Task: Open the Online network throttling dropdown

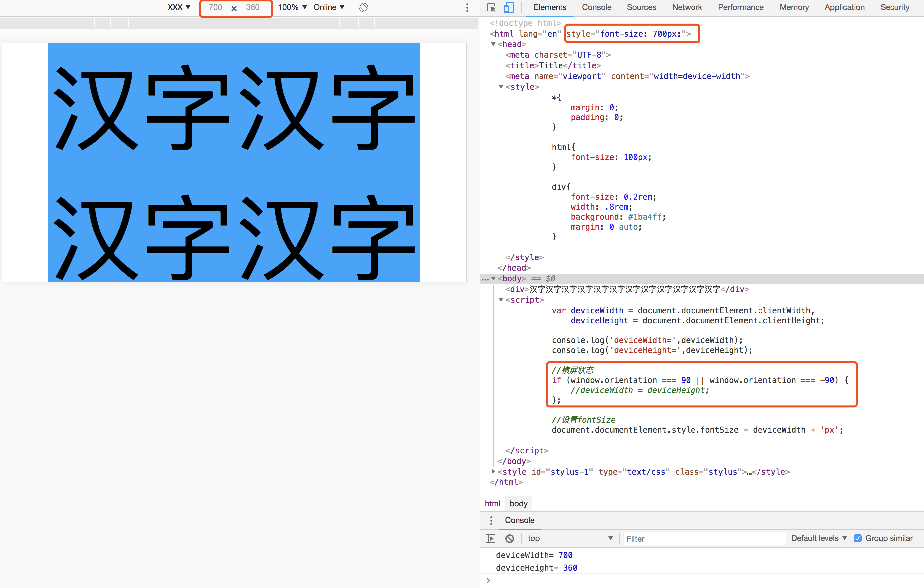Action: [329, 7]
